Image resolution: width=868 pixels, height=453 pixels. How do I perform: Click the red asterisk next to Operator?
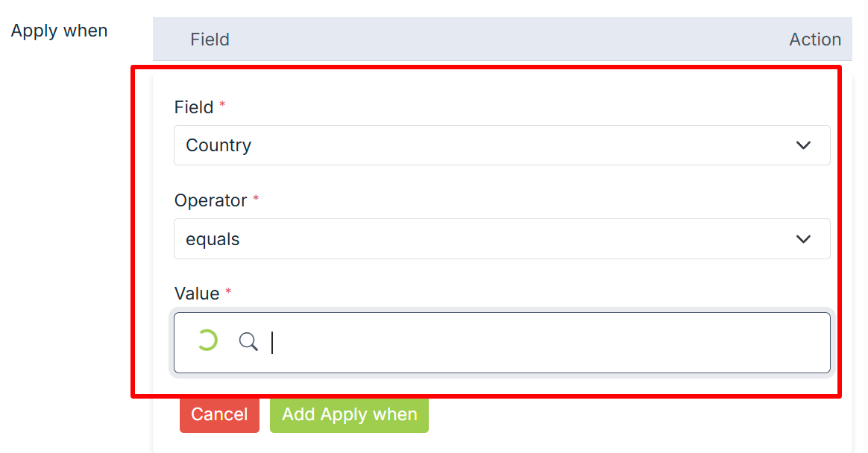(x=257, y=200)
